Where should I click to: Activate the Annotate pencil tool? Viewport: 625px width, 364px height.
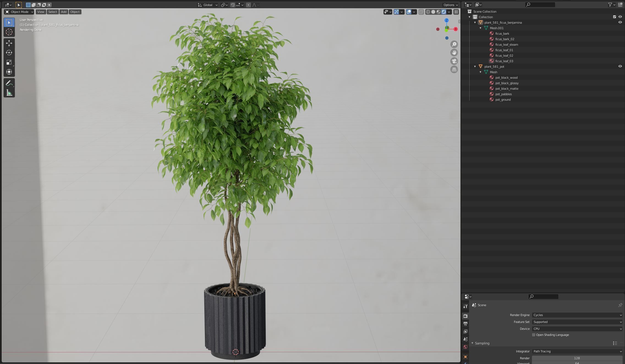click(9, 83)
